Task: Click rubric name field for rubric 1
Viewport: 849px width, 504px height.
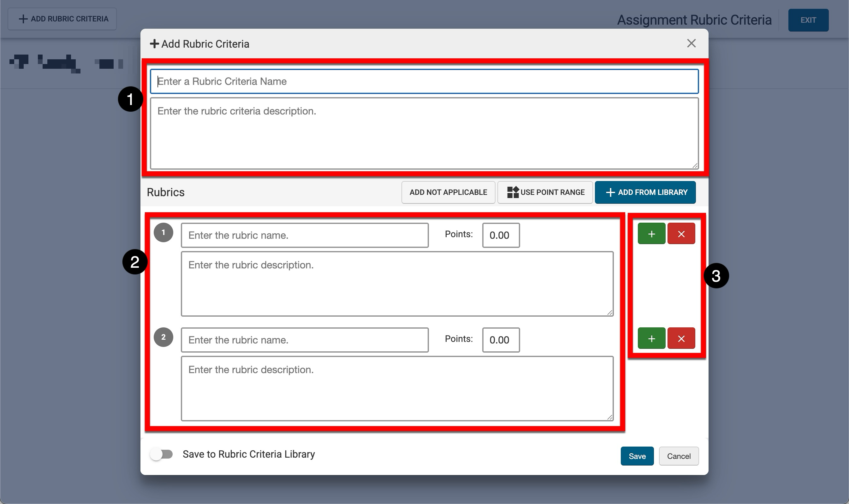Action: click(x=305, y=235)
